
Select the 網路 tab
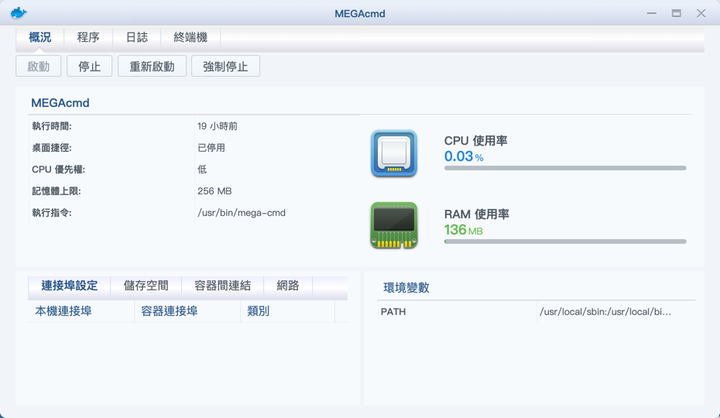click(x=288, y=286)
